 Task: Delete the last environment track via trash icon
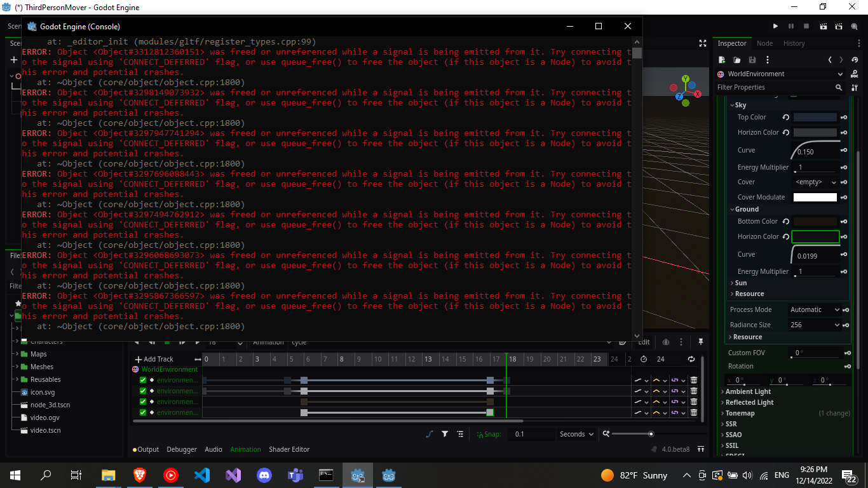point(693,412)
